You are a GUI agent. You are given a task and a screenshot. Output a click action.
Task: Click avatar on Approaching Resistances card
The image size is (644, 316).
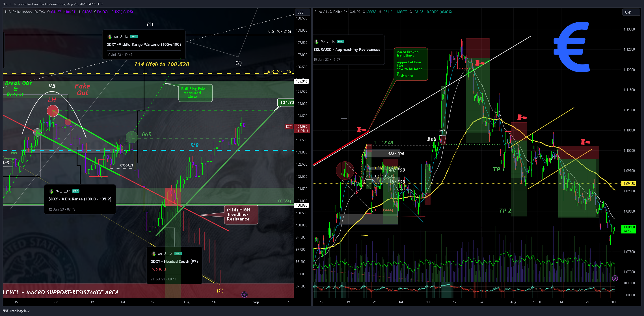tap(316, 42)
